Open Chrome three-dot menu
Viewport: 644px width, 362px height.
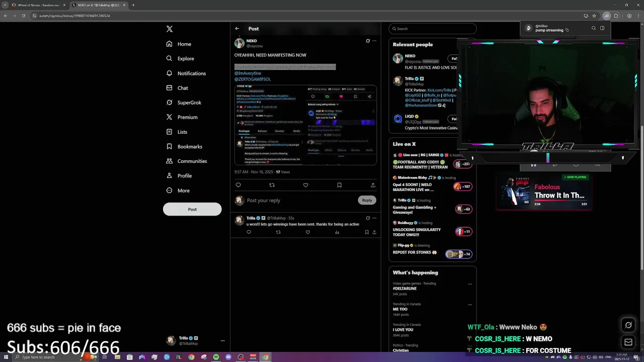pyautogui.click(x=638, y=16)
